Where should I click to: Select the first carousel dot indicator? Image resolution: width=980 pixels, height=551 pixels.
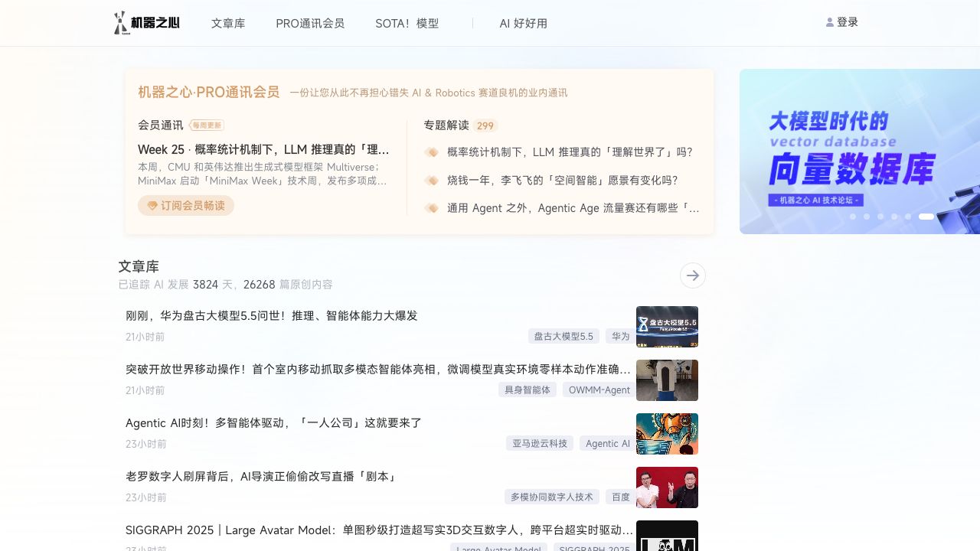(853, 217)
